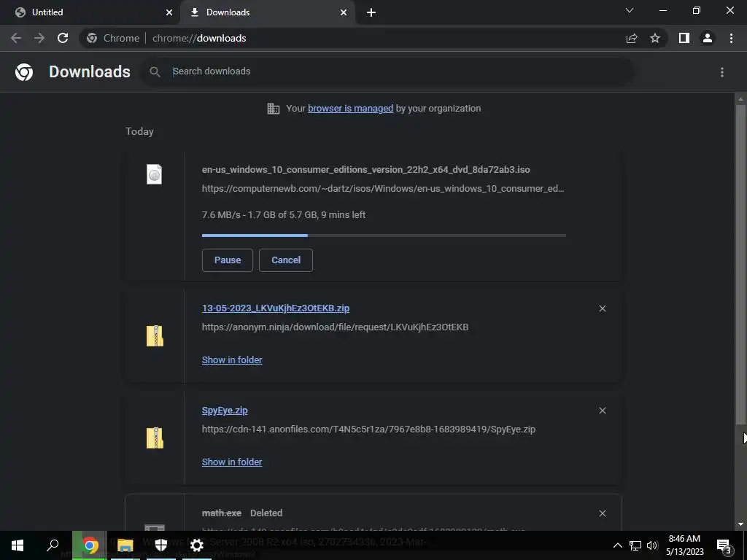747x560 pixels.
Task: Click the SpyEye.zip file icon
Action: tap(155, 438)
